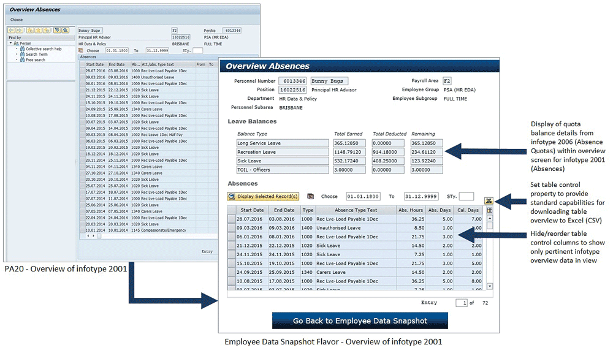This screenshot has width=613, height=364.
Task: Click the binoculars icon next to Free search
Action: click(x=22, y=60)
